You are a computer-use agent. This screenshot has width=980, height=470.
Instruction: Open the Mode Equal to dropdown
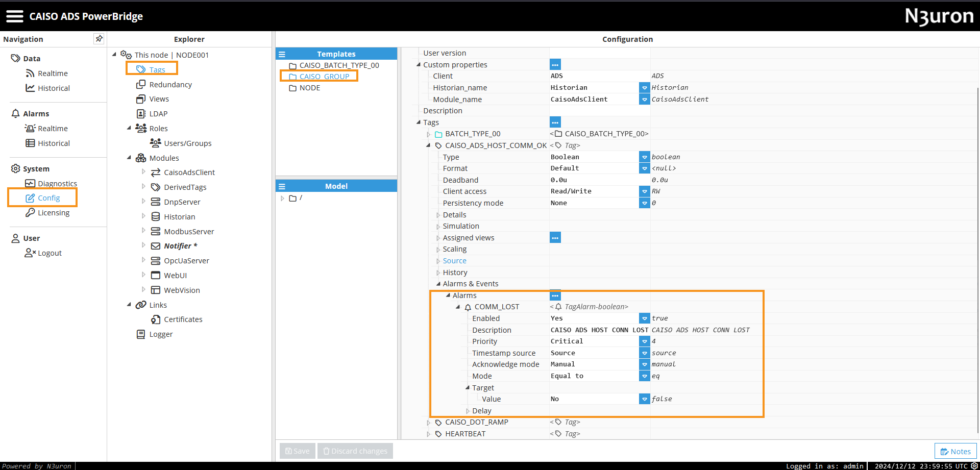click(x=644, y=376)
